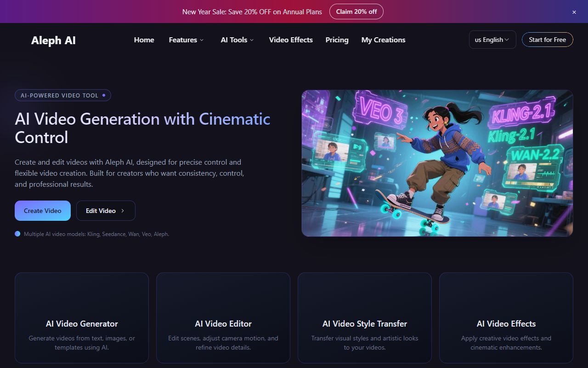Navigate to Home

click(144, 40)
